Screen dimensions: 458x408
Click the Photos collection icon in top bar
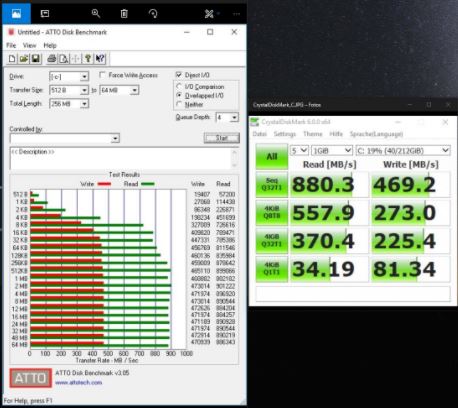pyautogui.click(x=16, y=14)
